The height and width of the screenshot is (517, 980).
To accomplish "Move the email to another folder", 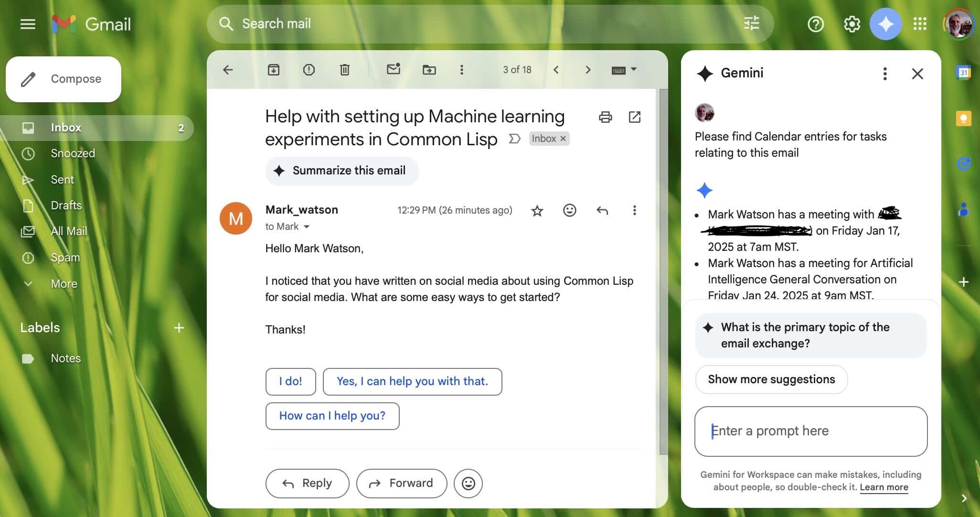I will coord(429,70).
